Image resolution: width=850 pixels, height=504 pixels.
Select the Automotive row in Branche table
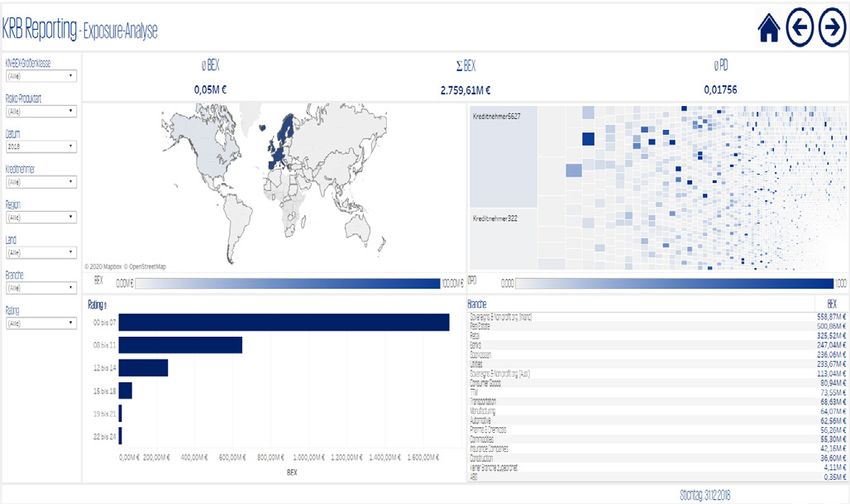pos(658,421)
